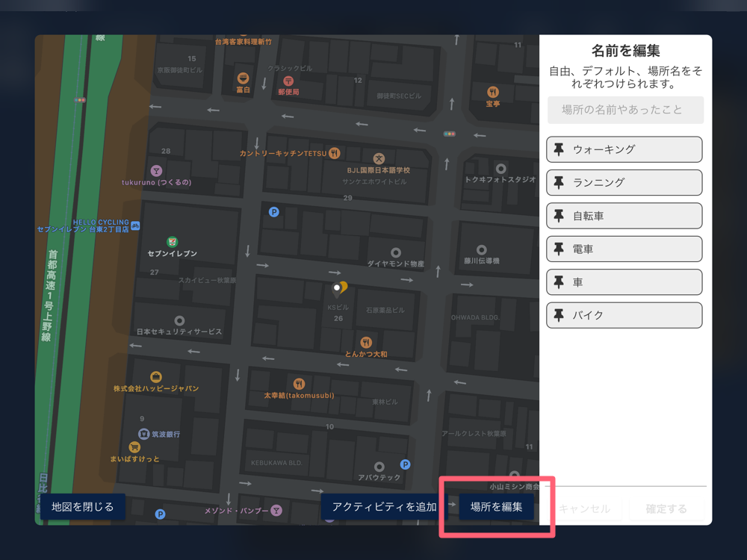Click the 確定する button
This screenshot has height=560, width=747.
[x=666, y=508]
